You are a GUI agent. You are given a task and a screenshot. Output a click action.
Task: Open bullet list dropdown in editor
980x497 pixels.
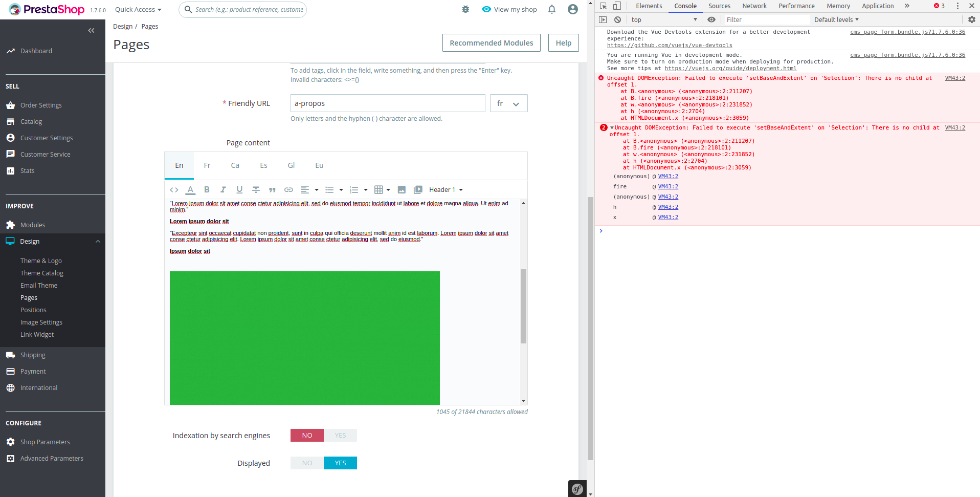(334, 190)
